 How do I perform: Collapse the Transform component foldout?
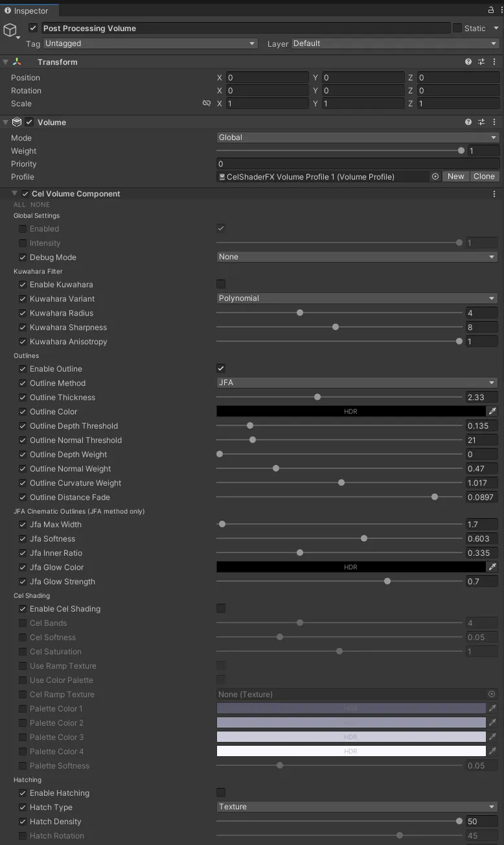[x=6, y=62]
